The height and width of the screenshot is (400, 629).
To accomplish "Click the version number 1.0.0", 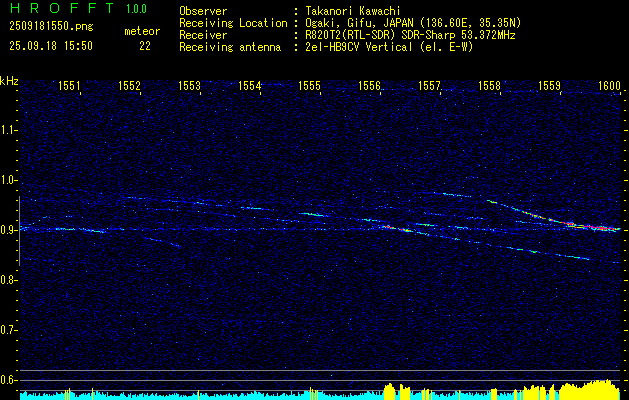I will pos(136,9).
